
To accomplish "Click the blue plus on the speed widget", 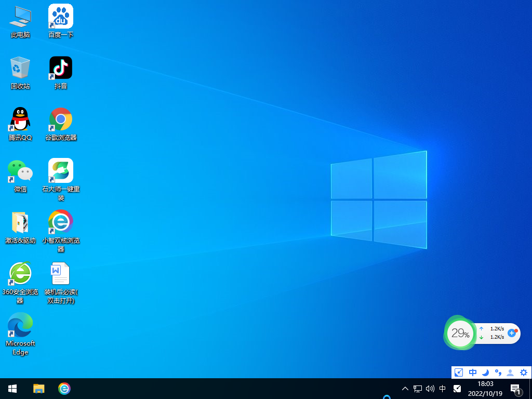I will click(512, 333).
